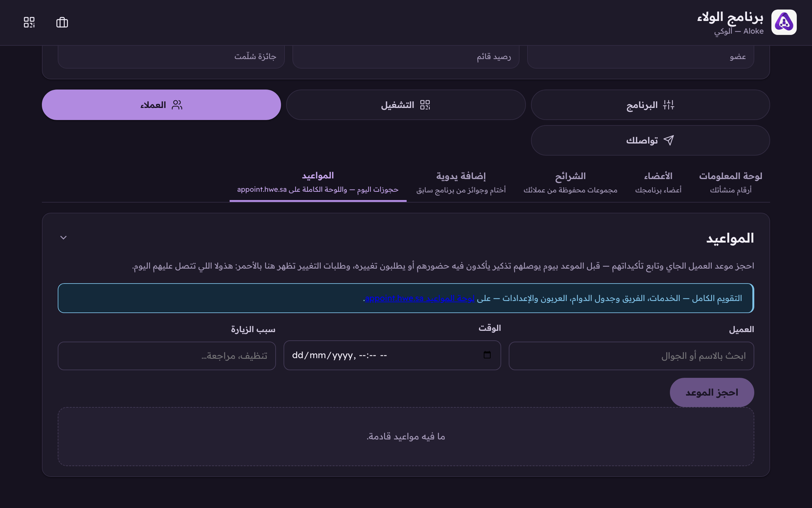Click the رصيد قائم stat card
The height and width of the screenshot is (508, 812).
(406, 57)
